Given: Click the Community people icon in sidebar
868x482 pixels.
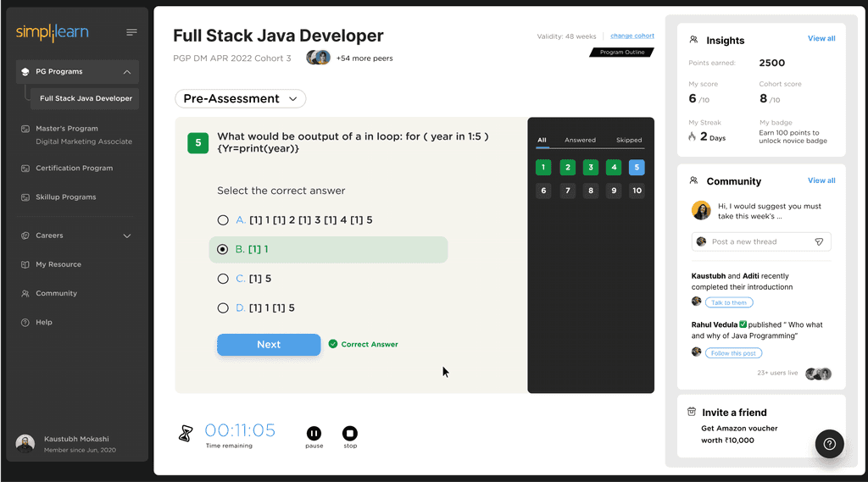Looking at the screenshot, I should tap(25, 293).
